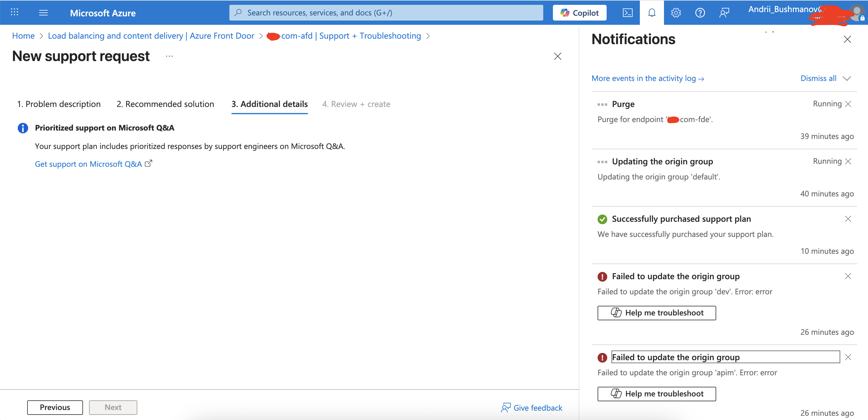Open the hamburger portal menu

point(43,13)
